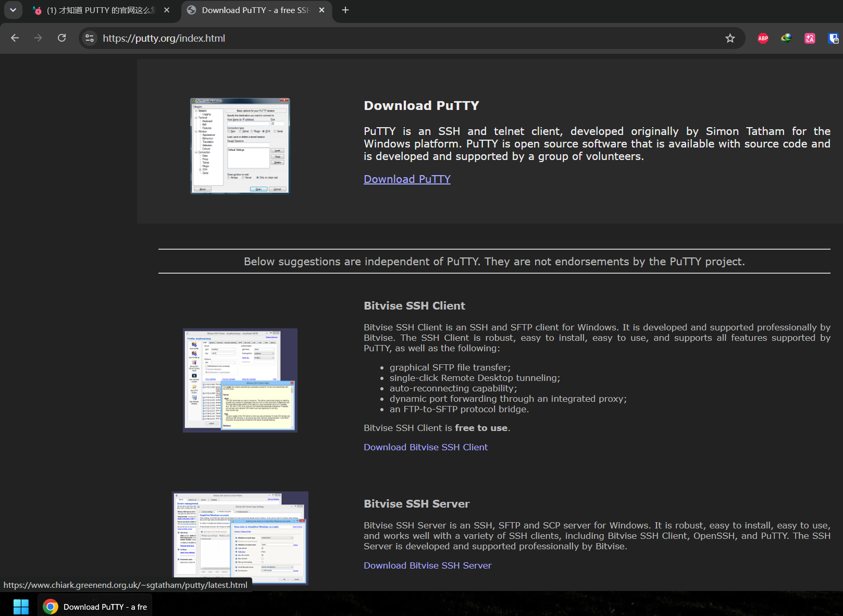
Task: Follow the Download Bitvise SSH Client link
Action: [426, 447]
